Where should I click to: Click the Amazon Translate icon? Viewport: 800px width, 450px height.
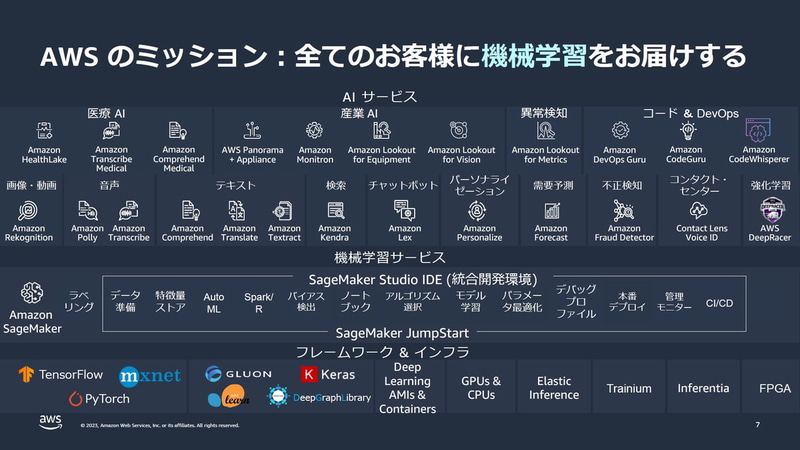[x=237, y=211]
